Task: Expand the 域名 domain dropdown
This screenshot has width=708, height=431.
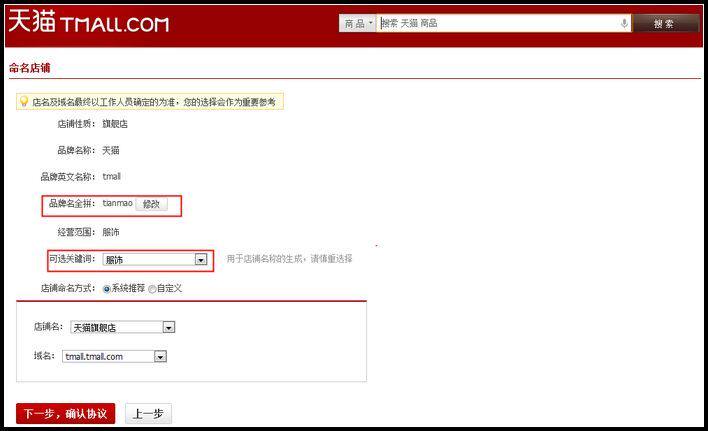Action: click(115, 357)
